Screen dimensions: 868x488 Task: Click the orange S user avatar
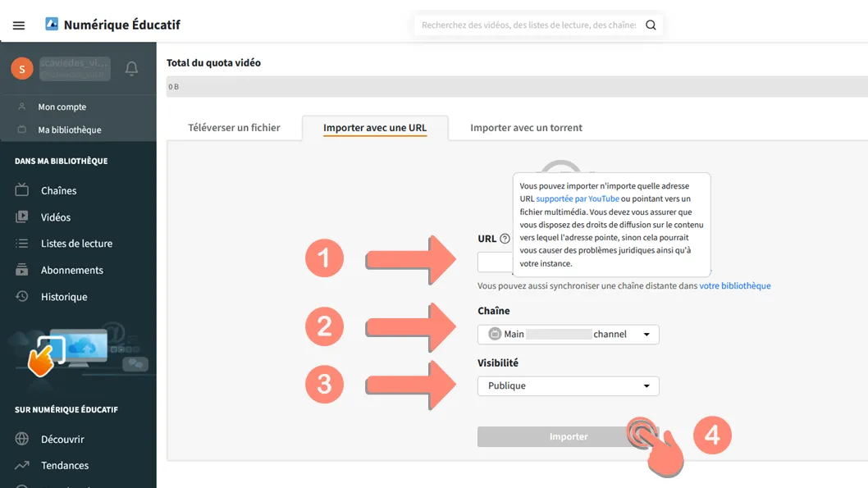coord(22,69)
